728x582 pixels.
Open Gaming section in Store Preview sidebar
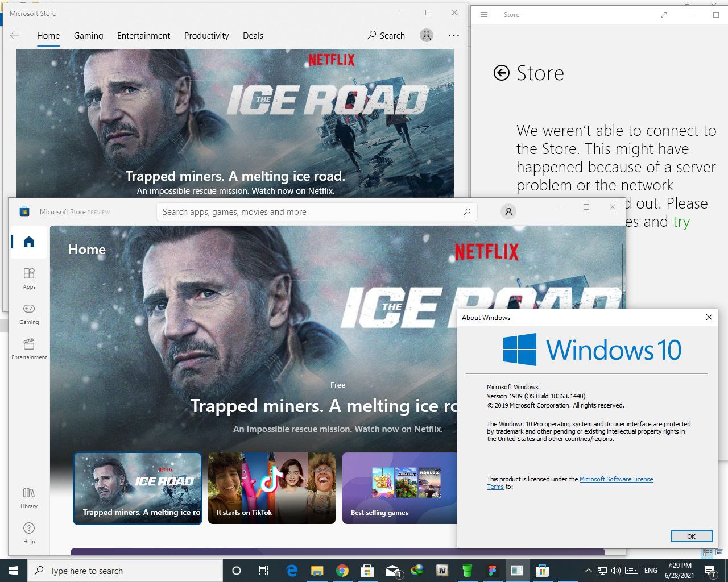tap(29, 313)
